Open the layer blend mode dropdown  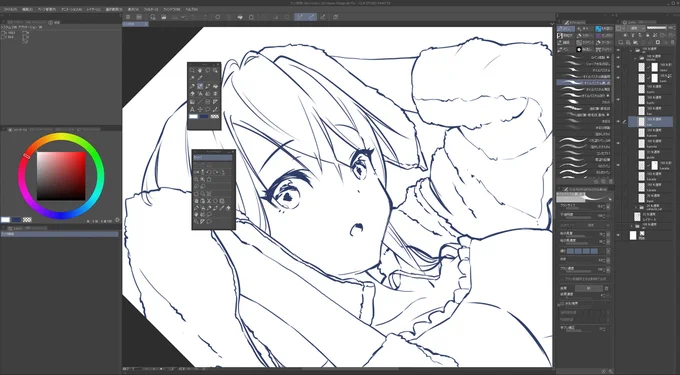[x=636, y=28]
